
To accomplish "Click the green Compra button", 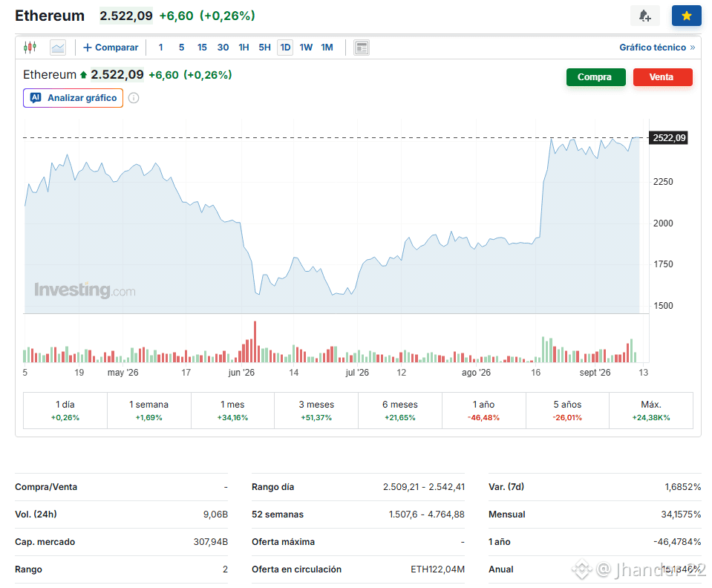I will pyautogui.click(x=595, y=77).
